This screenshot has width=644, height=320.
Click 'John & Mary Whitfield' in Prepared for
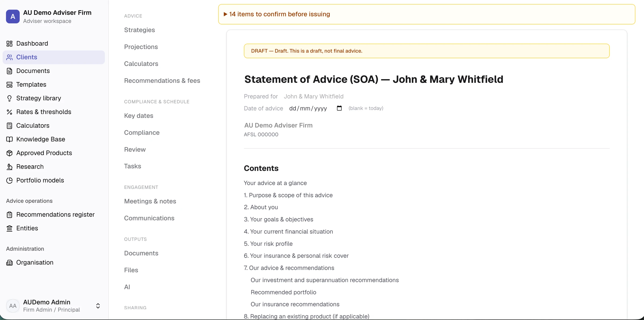point(314,96)
